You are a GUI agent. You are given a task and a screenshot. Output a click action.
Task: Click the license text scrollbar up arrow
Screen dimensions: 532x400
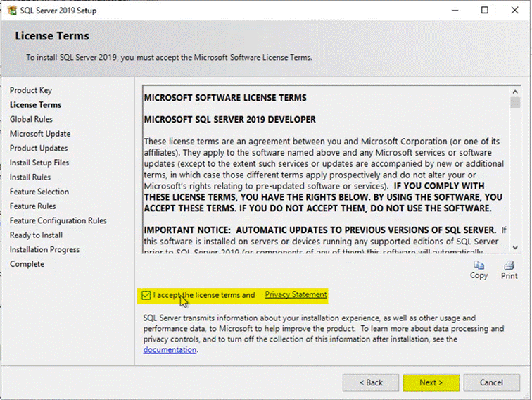(515, 92)
